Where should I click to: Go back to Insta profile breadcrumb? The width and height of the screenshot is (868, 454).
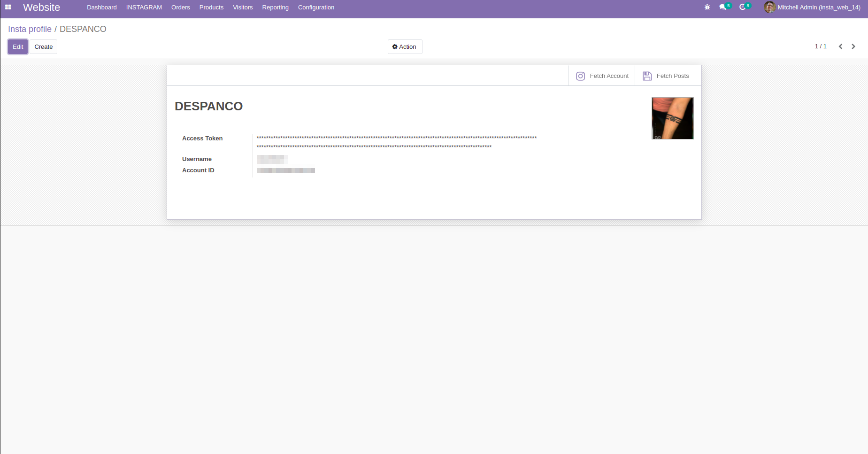[x=30, y=29]
